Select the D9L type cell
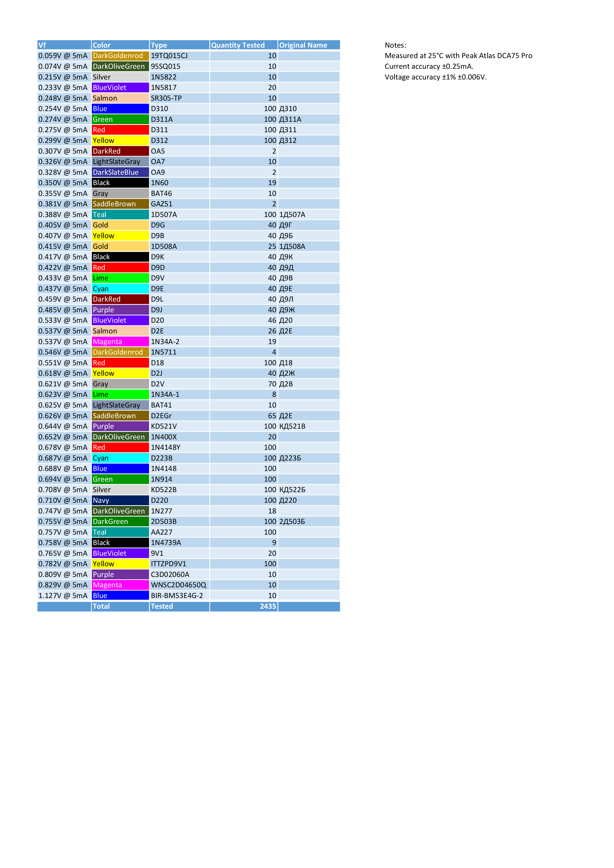The image size is (614, 868). pyautogui.click(x=180, y=299)
